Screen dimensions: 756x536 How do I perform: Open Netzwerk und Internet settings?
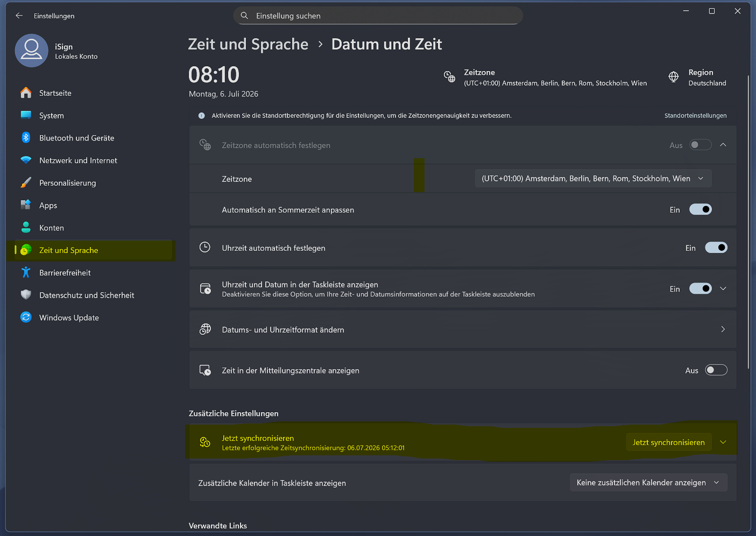coord(94,160)
